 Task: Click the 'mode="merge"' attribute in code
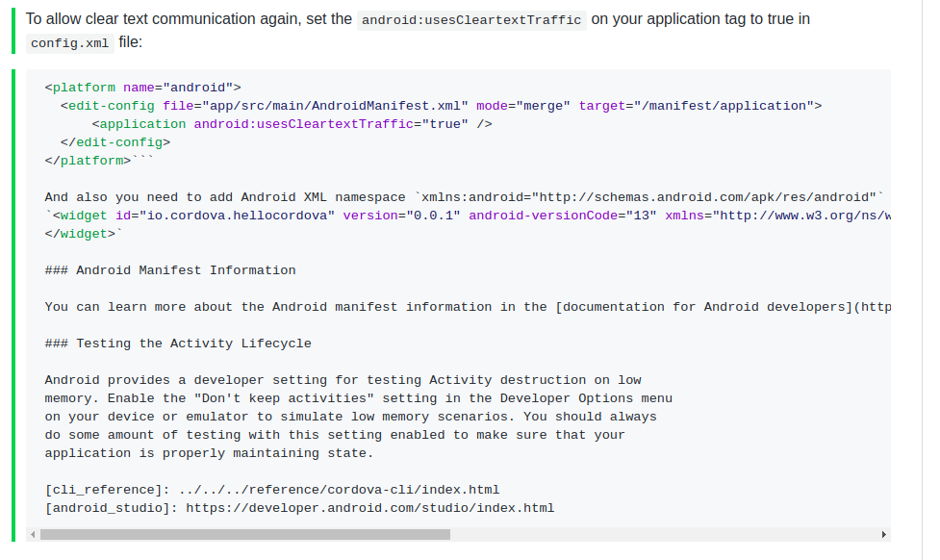pyautogui.click(x=523, y=106)
